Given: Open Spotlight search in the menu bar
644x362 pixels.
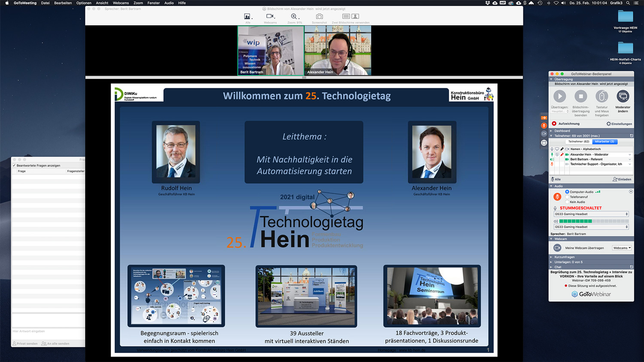Looking at the screenshot, I should pos(628,3).
